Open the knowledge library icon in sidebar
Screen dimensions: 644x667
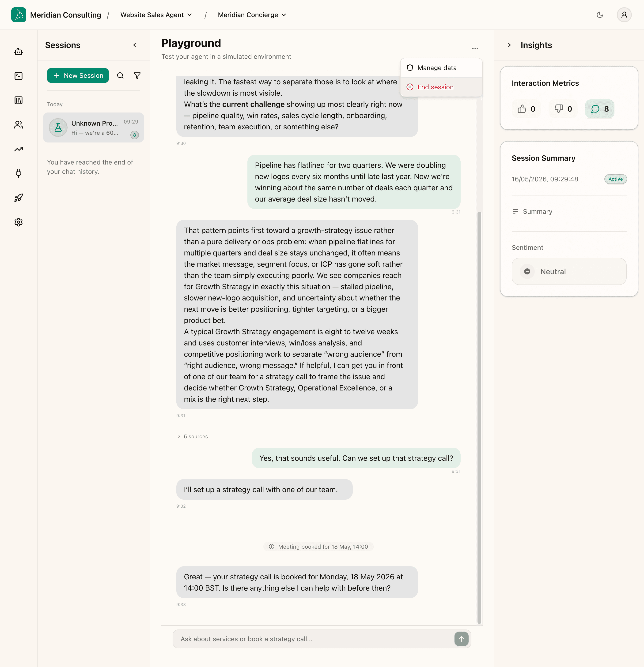(x=19, y=100)
